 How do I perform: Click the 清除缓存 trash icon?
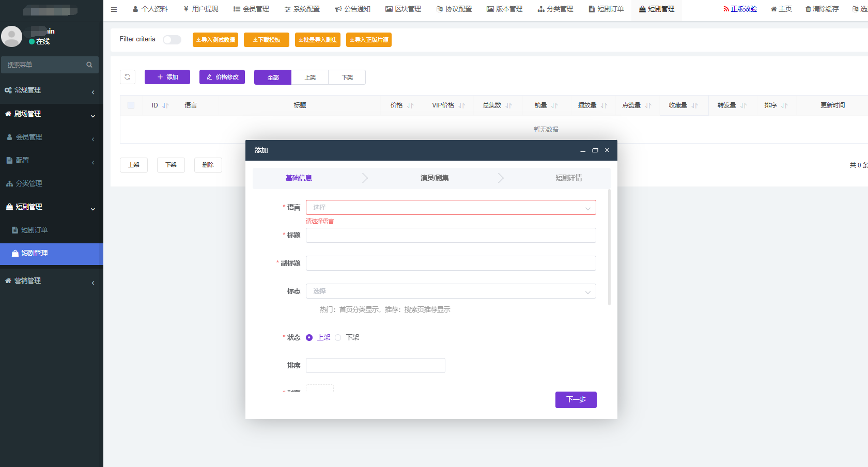click(x=808, y=9)
